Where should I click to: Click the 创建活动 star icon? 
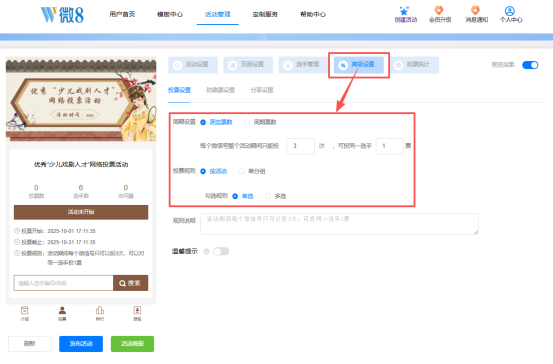point(405,11)
